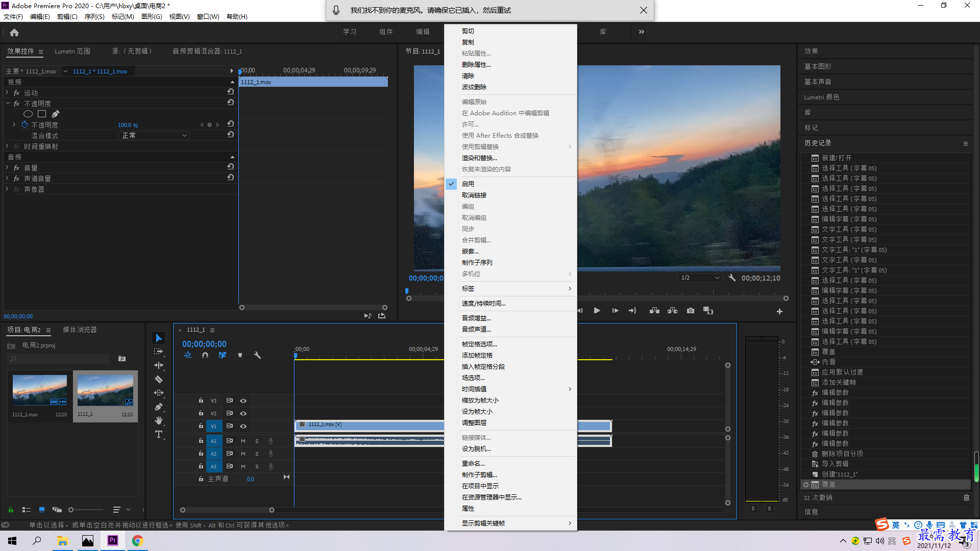Click the Export Frame camera icon

691,311
